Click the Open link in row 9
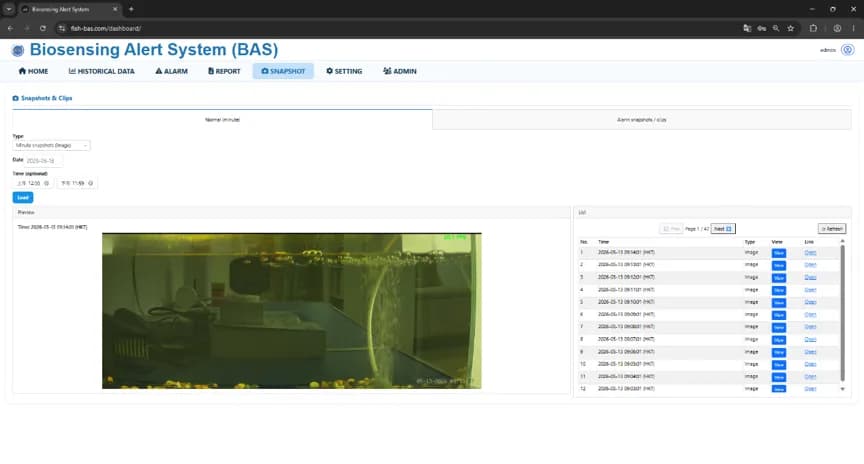 810,352
